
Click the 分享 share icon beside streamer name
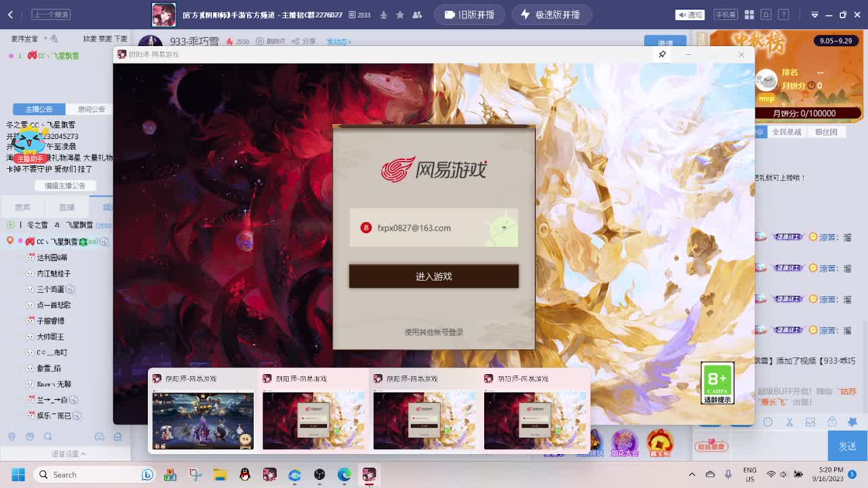coord(296,41)
